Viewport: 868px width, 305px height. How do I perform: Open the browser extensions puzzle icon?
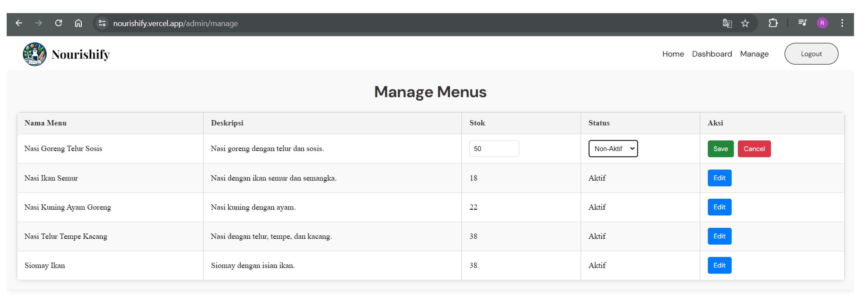773,23
